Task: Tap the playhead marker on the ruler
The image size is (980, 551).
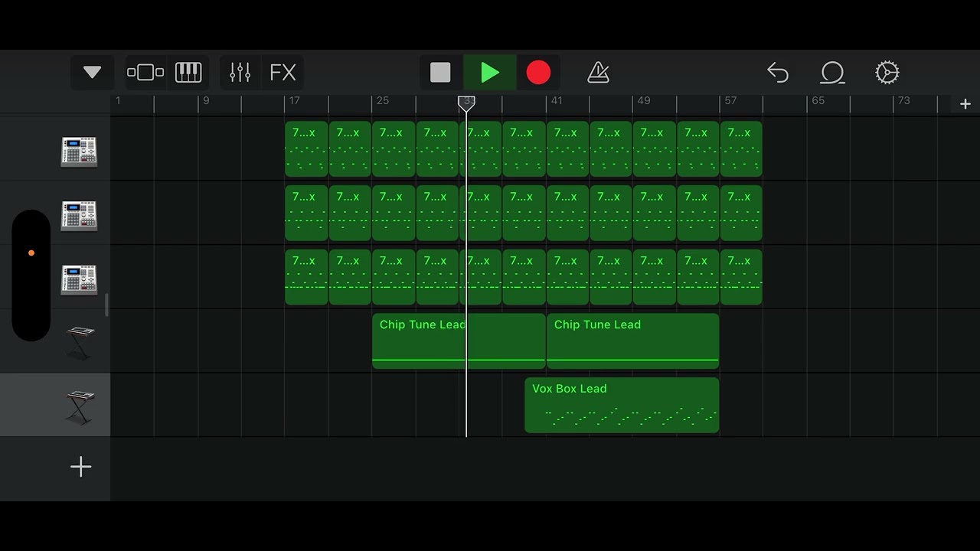Action: tap(466, 103)
